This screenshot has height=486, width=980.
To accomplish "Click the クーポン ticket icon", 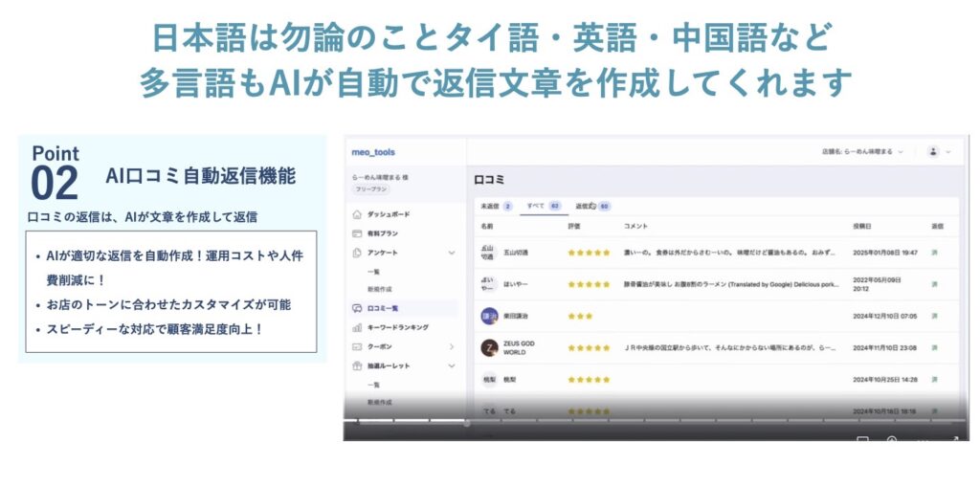I will coord(357,346).
